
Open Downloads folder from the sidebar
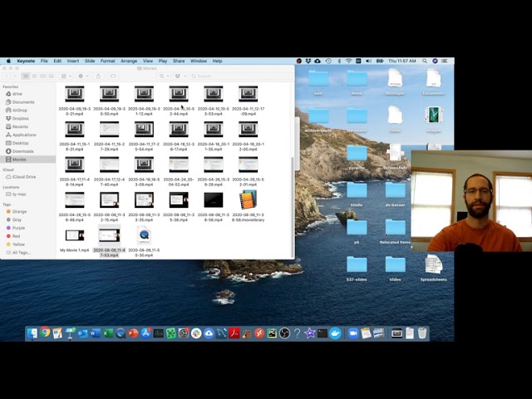[x=22, y=151]
